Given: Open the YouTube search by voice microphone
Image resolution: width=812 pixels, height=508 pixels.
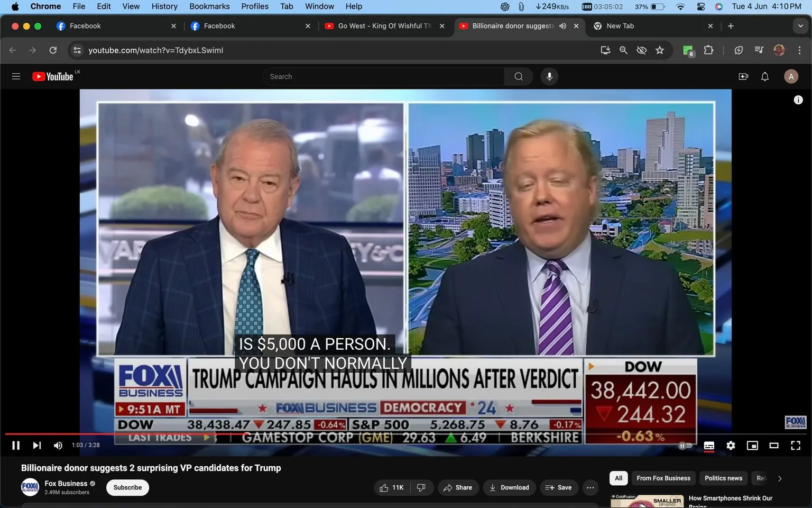Looking at the screenshot, I should 549,76.
